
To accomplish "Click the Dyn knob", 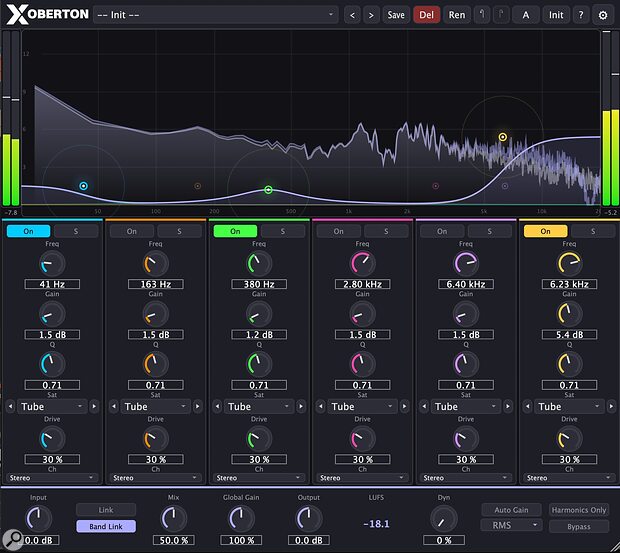I will (444, 518).
